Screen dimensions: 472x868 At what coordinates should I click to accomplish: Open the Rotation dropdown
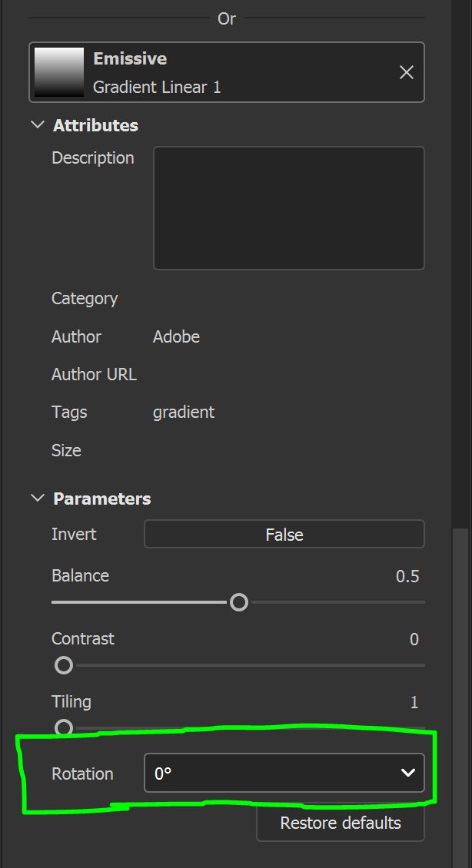tap(284, 773)
